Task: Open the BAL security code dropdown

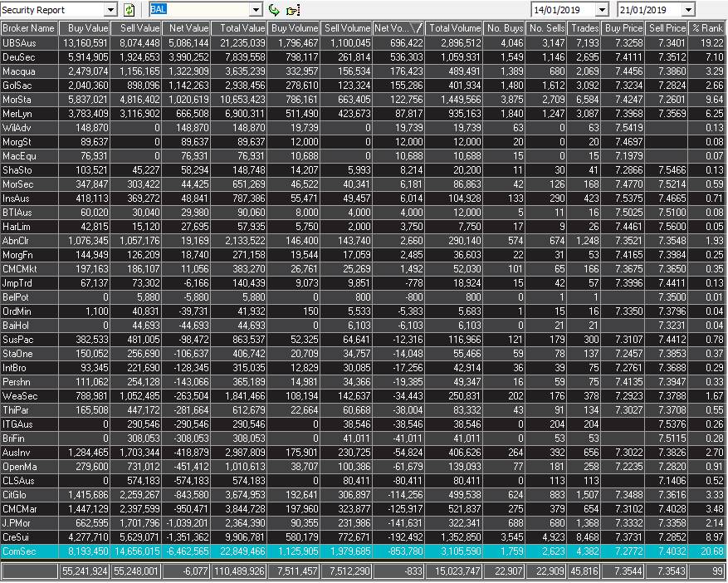Action: 257,10
